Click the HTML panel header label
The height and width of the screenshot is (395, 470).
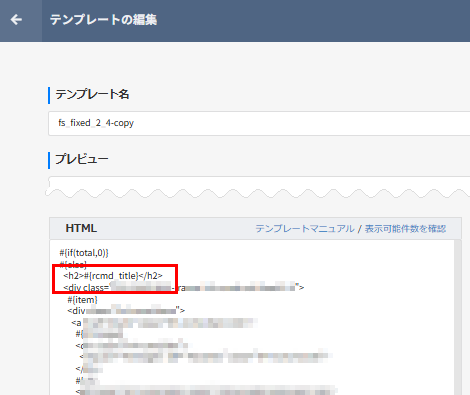click(81, 228)
